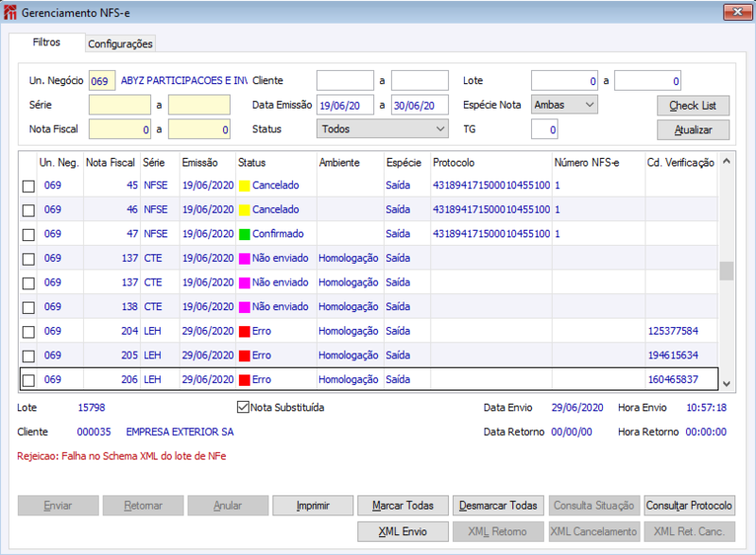Toggle the Nota Substituída checkbox

(243, 408)
